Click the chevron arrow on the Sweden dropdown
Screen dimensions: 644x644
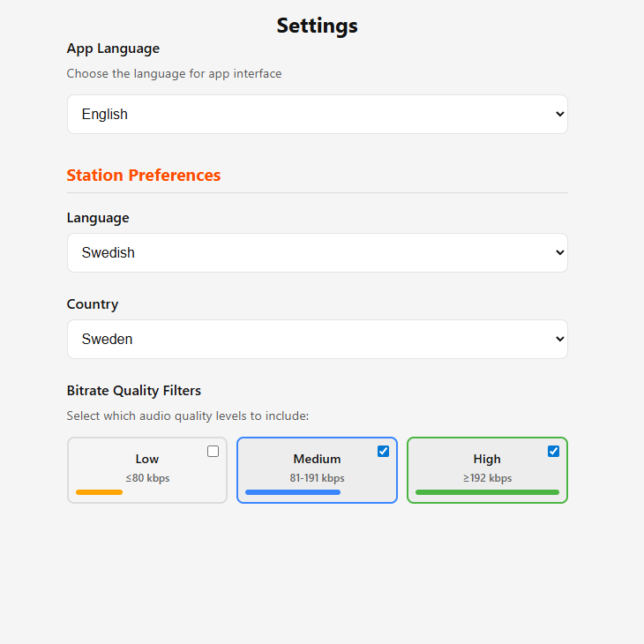(x=559, y=340)
